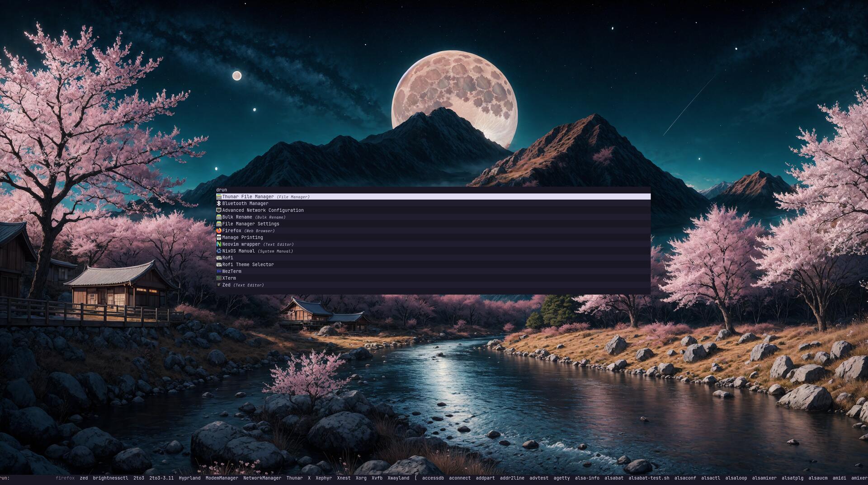Open Bluetooth Manager entry
868x485 pixels.
433,203
